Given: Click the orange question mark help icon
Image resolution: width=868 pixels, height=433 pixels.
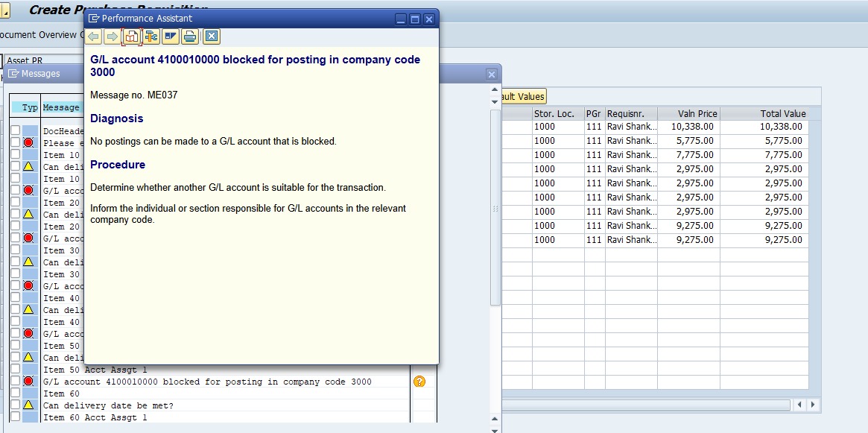Looking at the screenshot, I should tap(419, 382).
